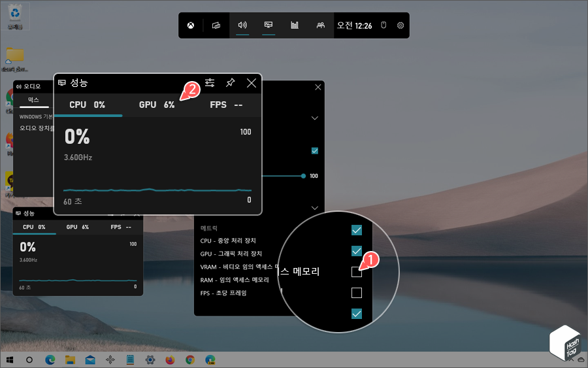588x368 pixels.
Task: Click 'CPU - 중앙 처리 장치' metric label
Action: (x=228, y=241)
